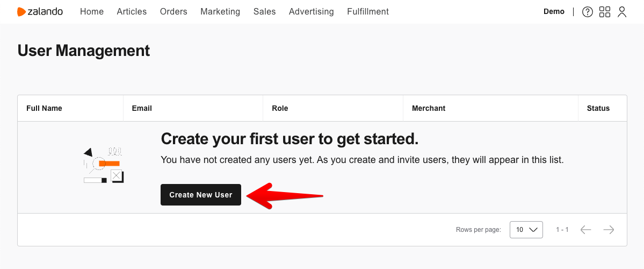This screenshot has height=269, width=644.
Task: Open the Home menu
Action: tap(92, 11)
